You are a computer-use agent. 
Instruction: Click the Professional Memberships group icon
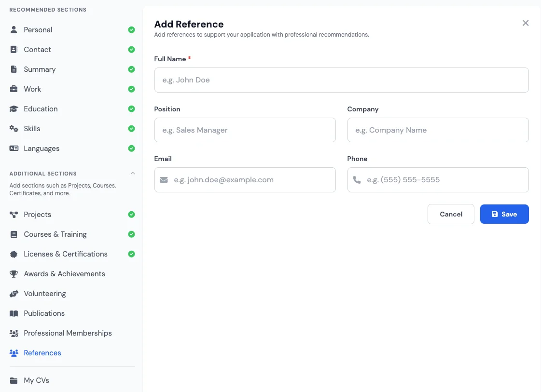pyautogui.click(x=14, y=333)
